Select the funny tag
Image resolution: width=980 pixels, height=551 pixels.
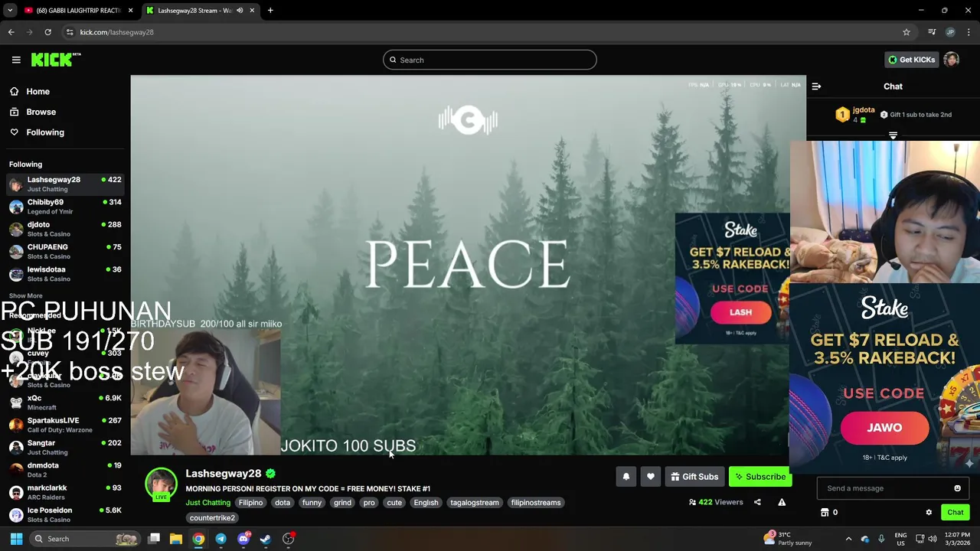click(x=312, y=503)
